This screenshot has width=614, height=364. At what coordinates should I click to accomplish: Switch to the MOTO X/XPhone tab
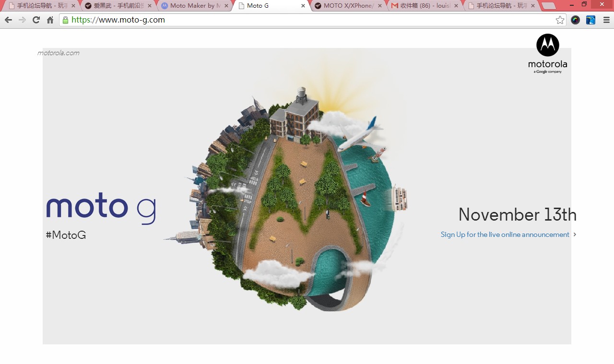pos(349,6)
